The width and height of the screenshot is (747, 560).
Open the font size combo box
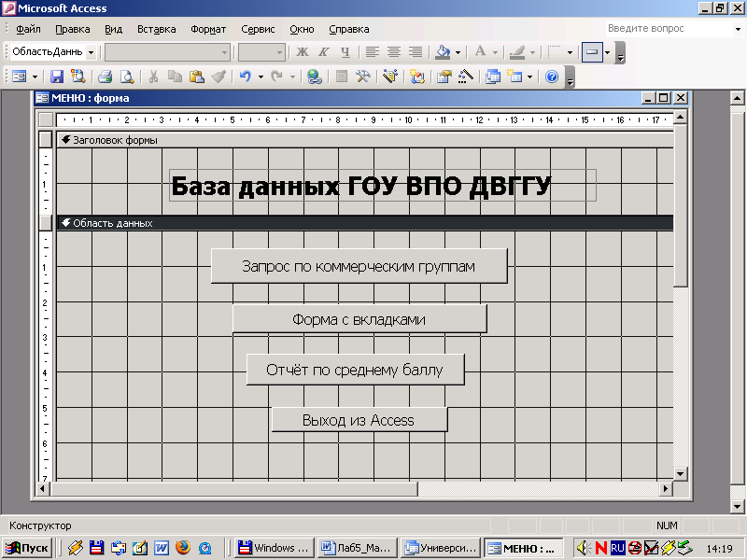tap(261, 52)
